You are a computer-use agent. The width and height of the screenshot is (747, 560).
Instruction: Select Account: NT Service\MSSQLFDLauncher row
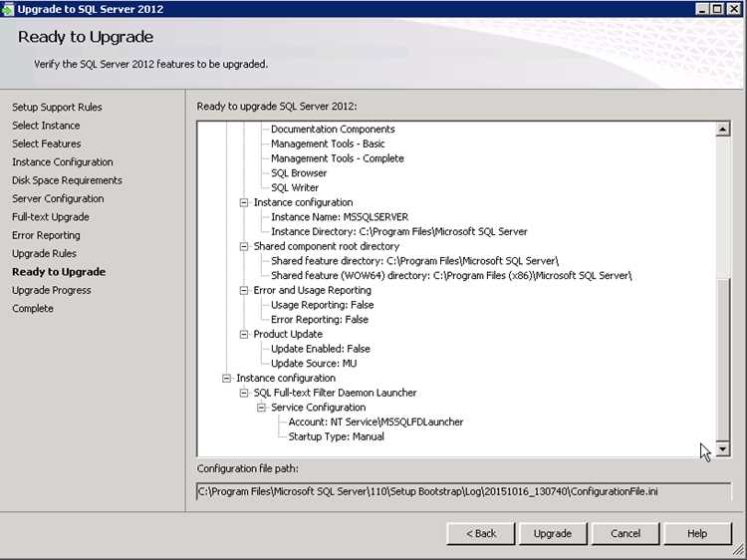(375, 422)
